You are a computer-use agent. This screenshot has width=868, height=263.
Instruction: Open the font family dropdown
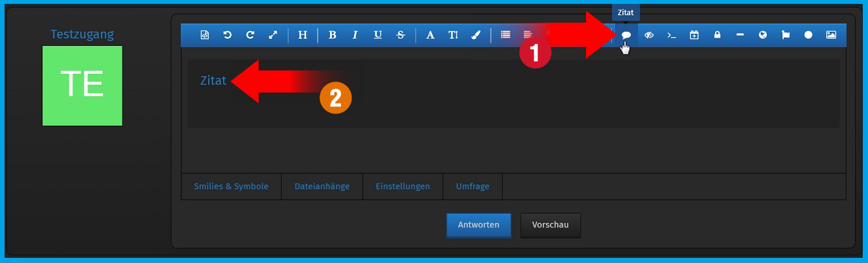(x=430, y=36)
